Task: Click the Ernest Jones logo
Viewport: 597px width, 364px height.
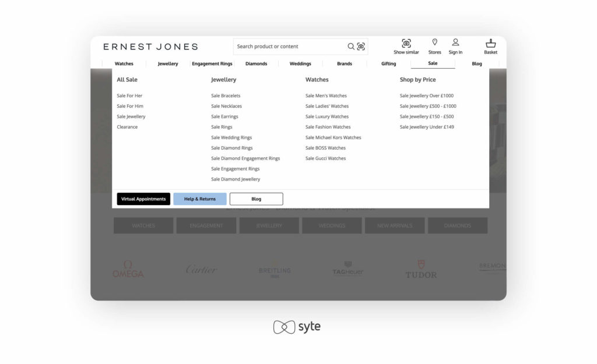Action: click(151, 47)
